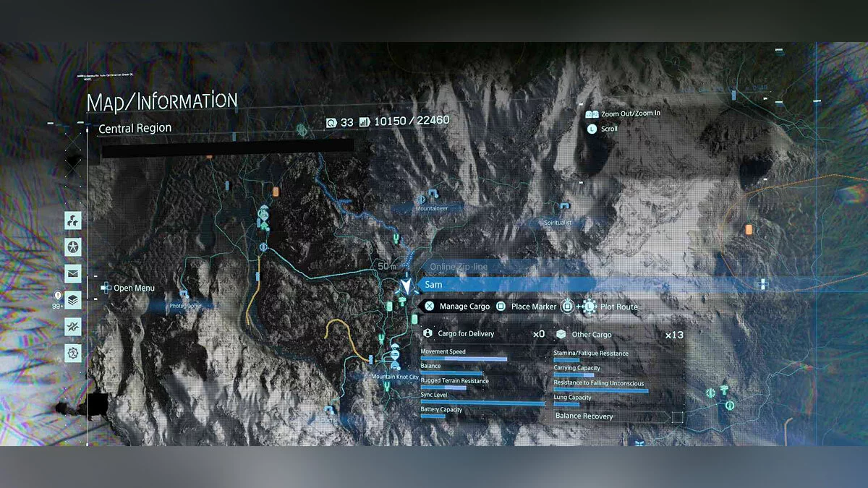Toggle the Balance Recovery checkbox

(677, 417)
